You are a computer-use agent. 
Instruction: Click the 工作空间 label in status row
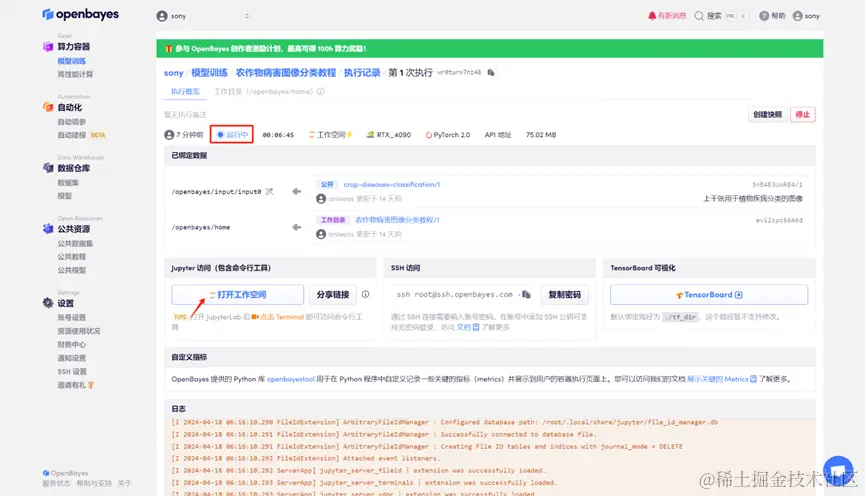[x=330, y=135]
